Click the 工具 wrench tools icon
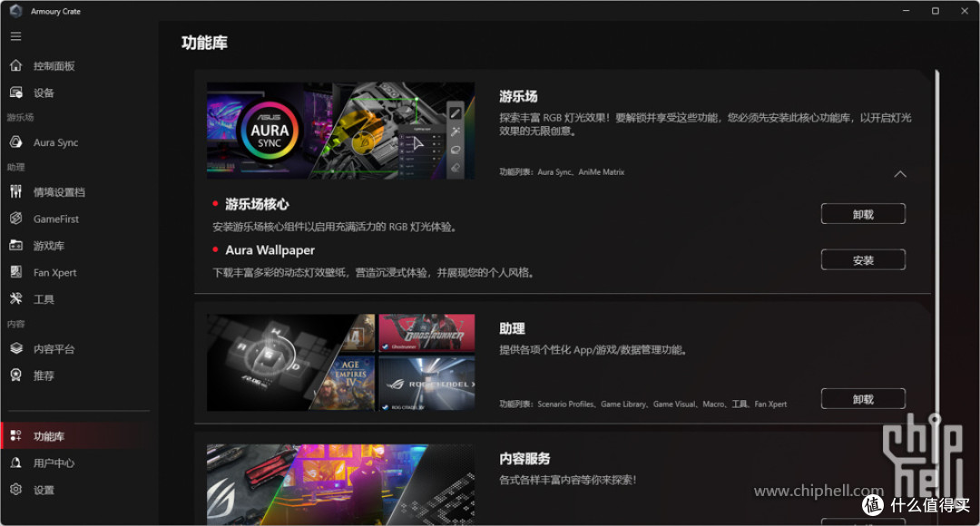The image size is (980, 526). click(16, 298)
